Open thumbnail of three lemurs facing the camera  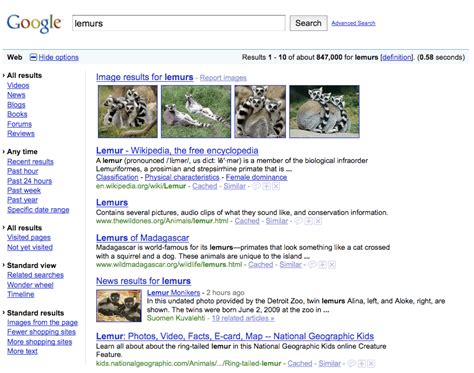[260, 111]
